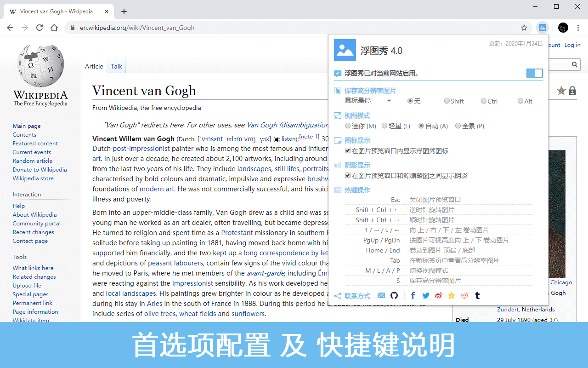The height and width of the screenshot is (368, 588).
Task: Open Community portal sidebar link
Action: [37, 223]
